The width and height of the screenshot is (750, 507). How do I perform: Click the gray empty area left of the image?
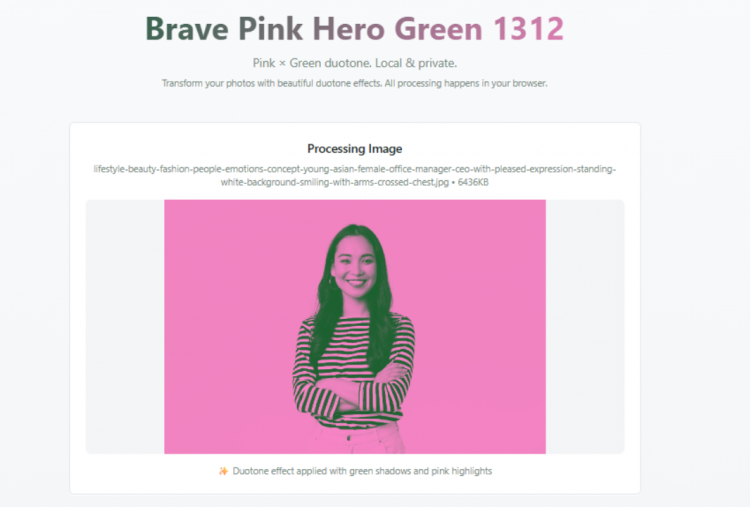click(125, 327)
